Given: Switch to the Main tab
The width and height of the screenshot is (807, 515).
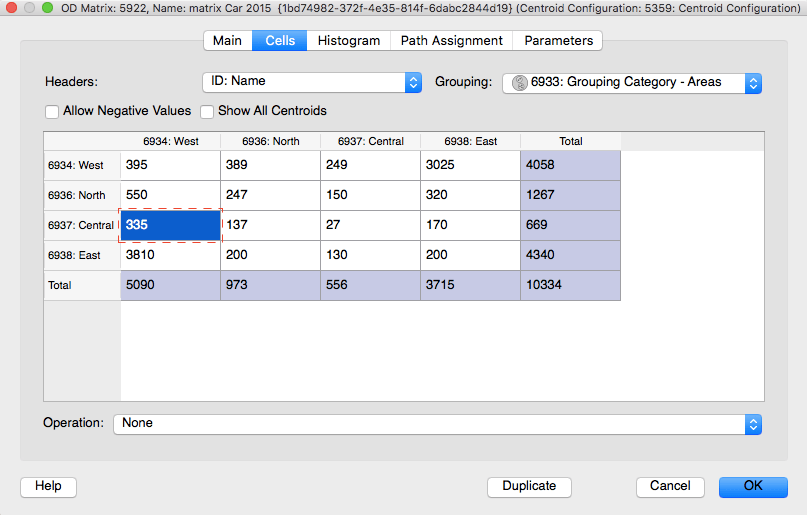Looking at the screenshot, I should (x=227, y=41).
